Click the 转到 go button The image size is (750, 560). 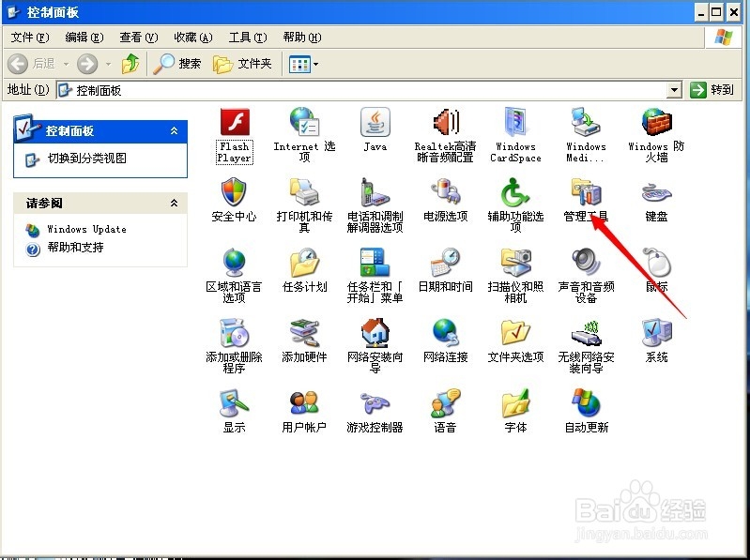pyautogui.click(x=712, y=90)
